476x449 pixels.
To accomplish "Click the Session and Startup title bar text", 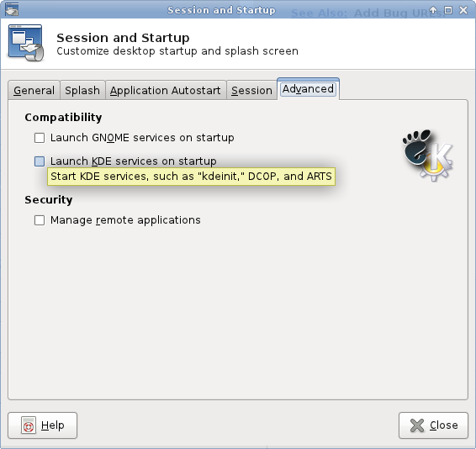I will coord(221,10).
